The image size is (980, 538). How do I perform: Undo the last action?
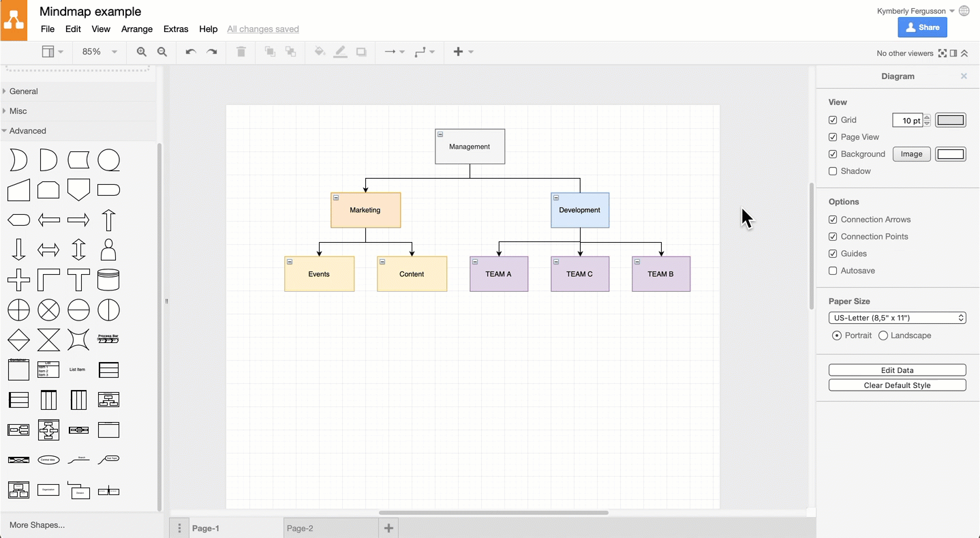191,52
